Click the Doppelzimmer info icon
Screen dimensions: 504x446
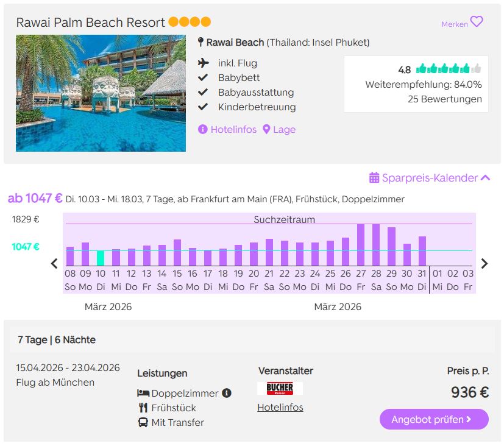click(x=227, y=393)
